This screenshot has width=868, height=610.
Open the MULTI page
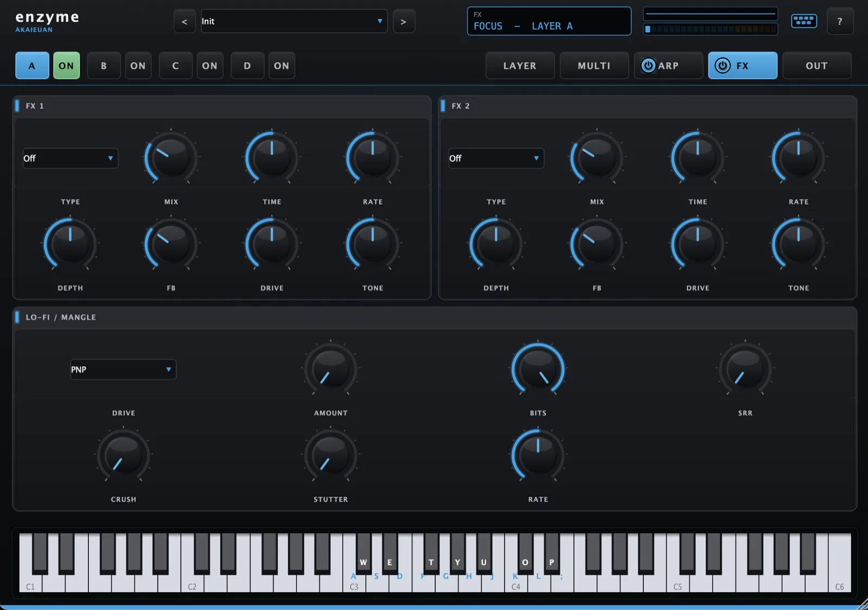click(594, 66)
